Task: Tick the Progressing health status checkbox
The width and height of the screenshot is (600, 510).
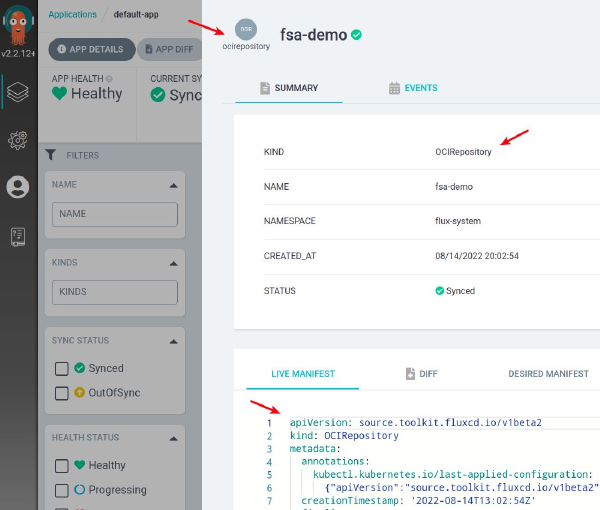Action: click(61, 490)
